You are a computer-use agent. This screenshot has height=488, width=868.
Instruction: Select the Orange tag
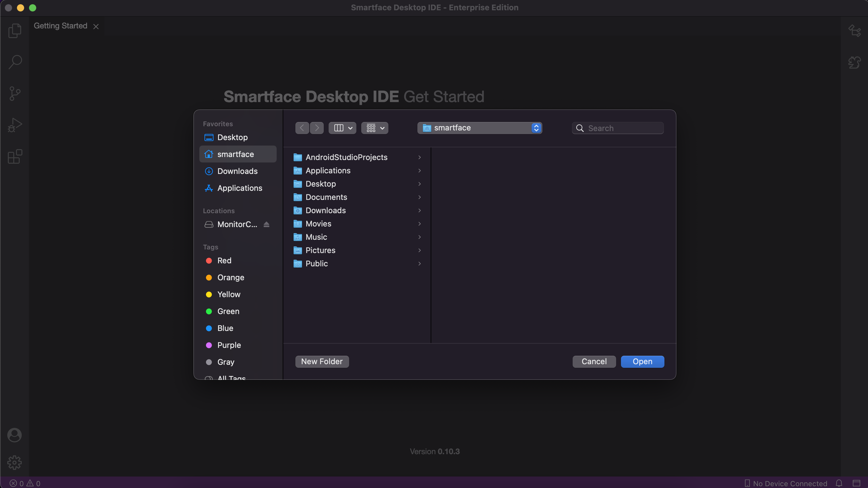pyautogui.click(x=238, y=277)
